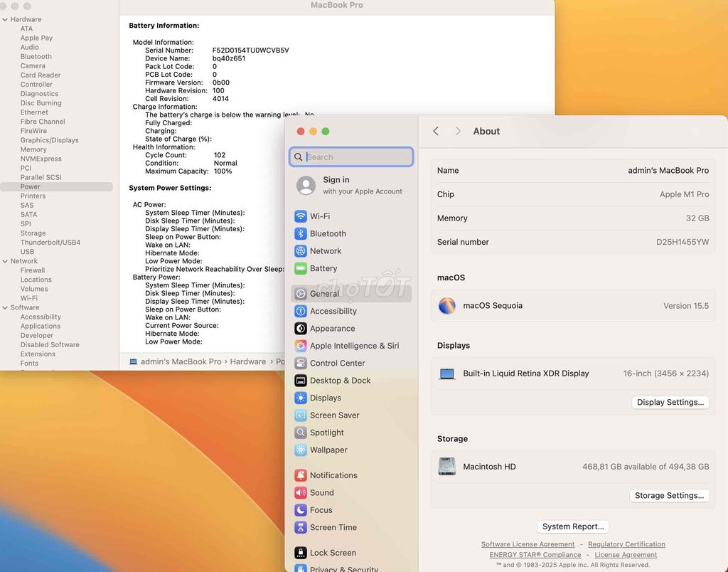
Task: Click the Screen Saver icon
Action: coord(301,415)
